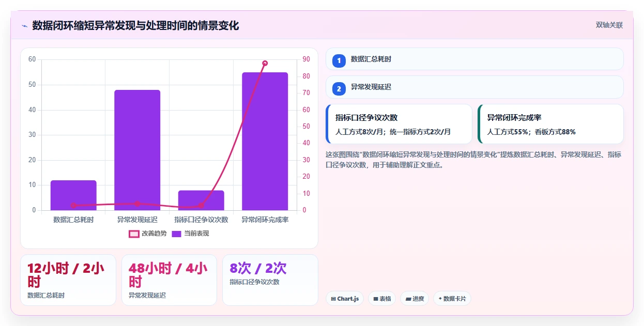
Task: Click the 数据汇总耗时 bar in the chart
Action: (73, 195)
